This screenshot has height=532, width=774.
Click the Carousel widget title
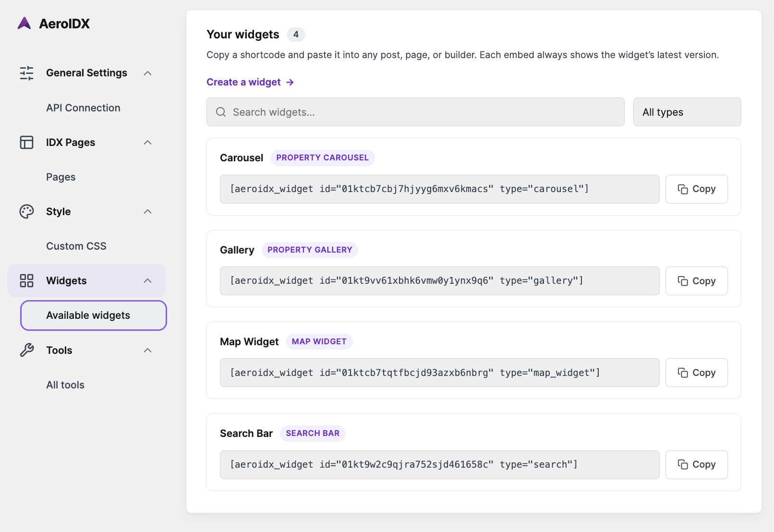click(x=242, y=158)
